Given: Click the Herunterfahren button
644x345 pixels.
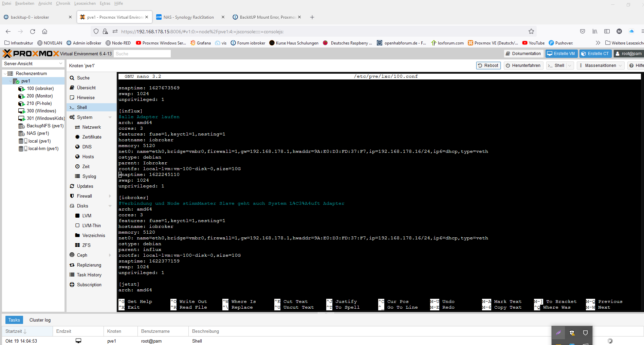Looking at the screenshot, I should (x=523, y=66).
